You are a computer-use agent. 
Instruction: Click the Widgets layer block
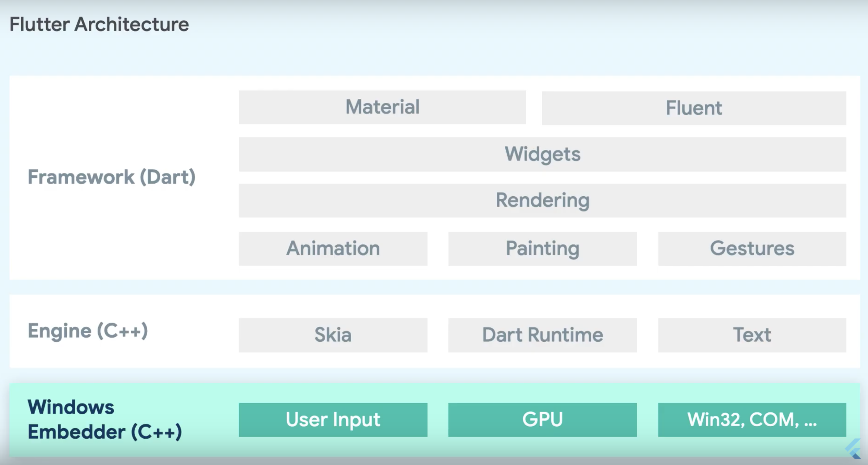point(542,154)
